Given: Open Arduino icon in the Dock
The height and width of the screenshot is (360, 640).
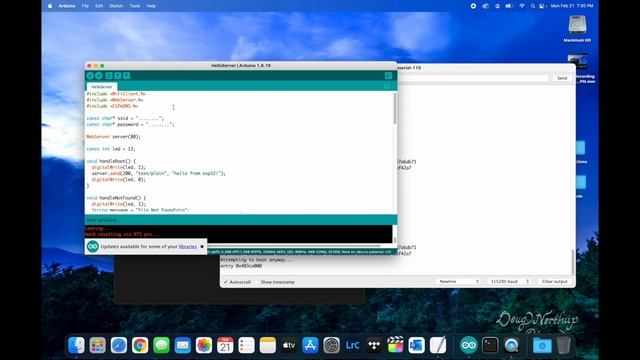Looking at the screenshot, I should pyautogui.click(x=468, y=346).
